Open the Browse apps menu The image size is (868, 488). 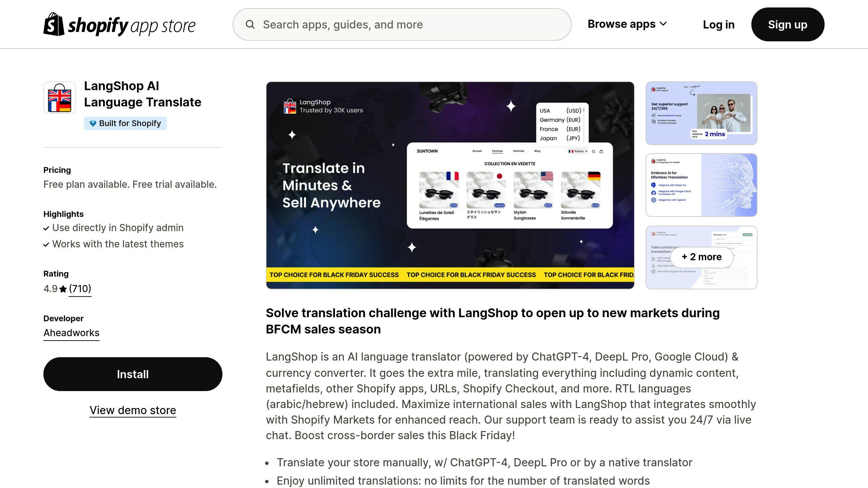[x=627, y=24]
